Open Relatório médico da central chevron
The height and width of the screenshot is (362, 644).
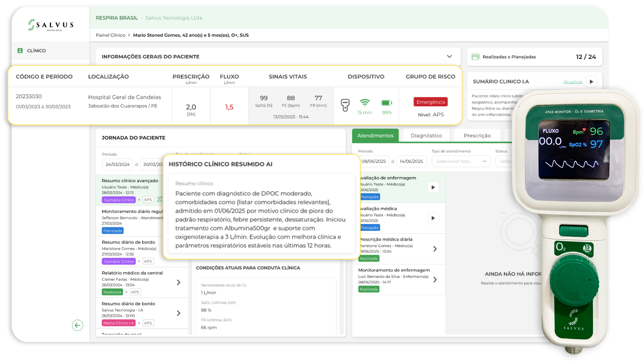178,283
